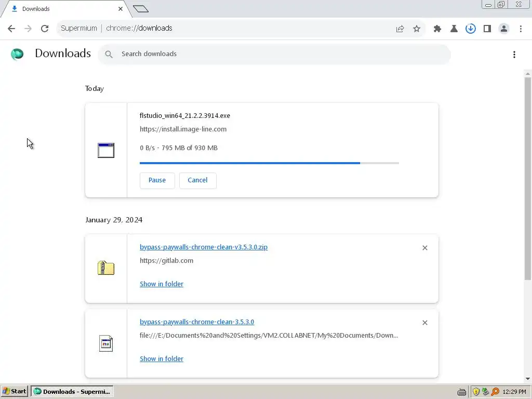This screenshot has height=399, width=532.
Task: Open bypass-paywalls-chrome-clean-3.5.3.0 link
Action: pos(197,322)
